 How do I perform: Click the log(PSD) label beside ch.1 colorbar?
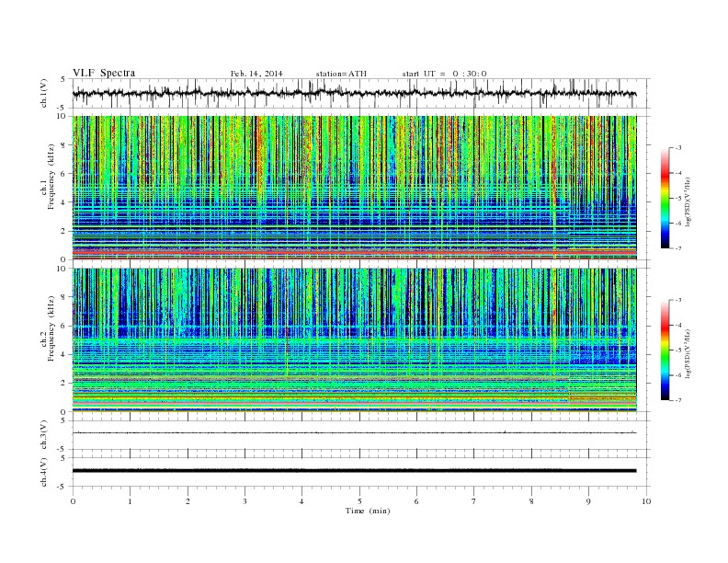coord(688,201)
